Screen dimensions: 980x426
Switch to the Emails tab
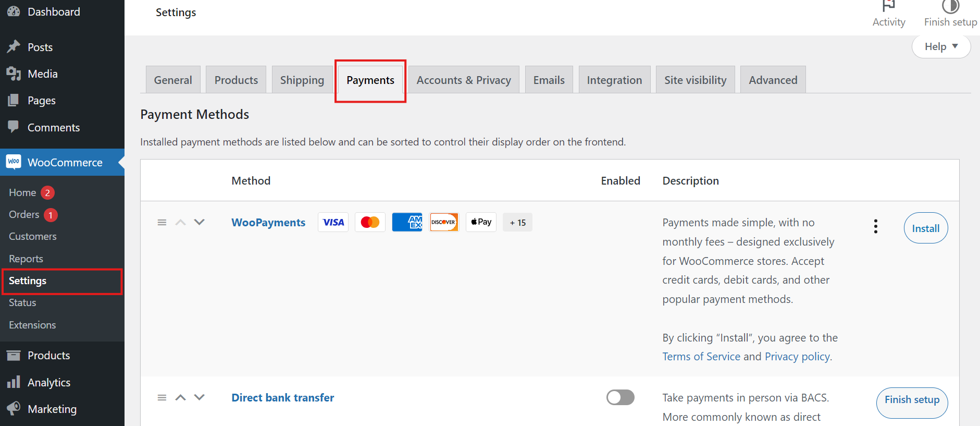(x=549, y=80)
